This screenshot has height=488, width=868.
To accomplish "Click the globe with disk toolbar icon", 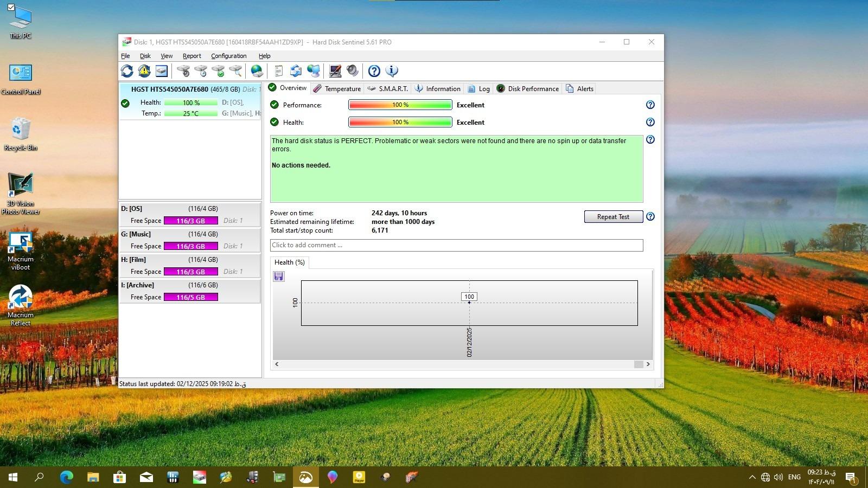I will [x=257, y=71].
